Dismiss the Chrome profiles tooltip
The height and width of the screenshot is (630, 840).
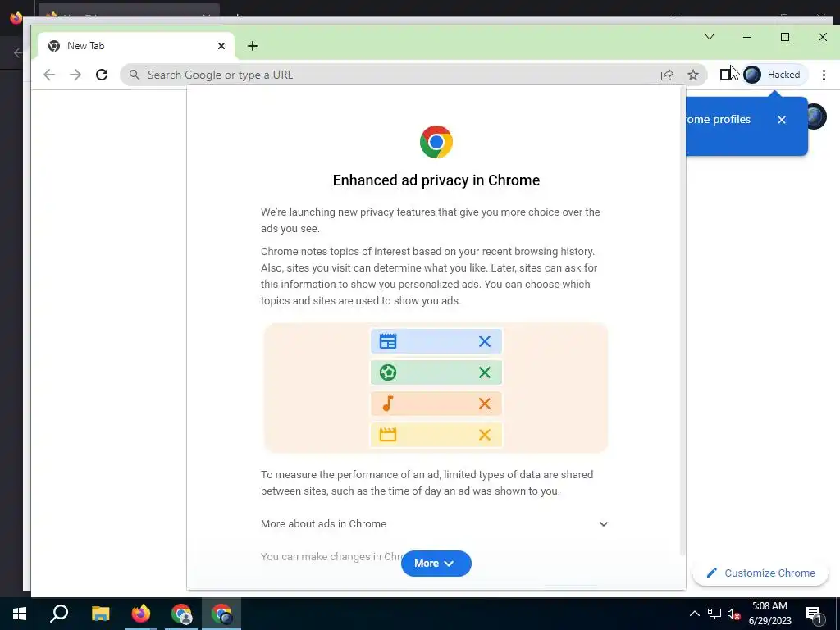(x=782, y=120)
